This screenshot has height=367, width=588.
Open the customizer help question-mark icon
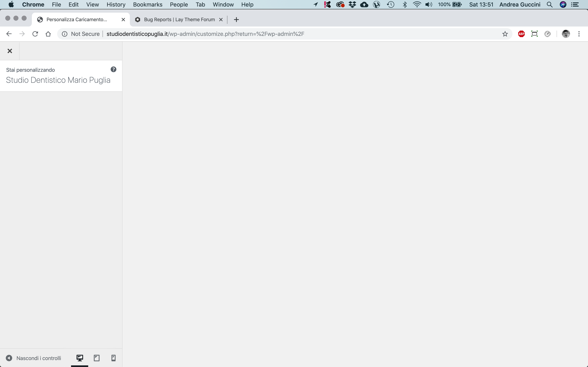[113, 69]
